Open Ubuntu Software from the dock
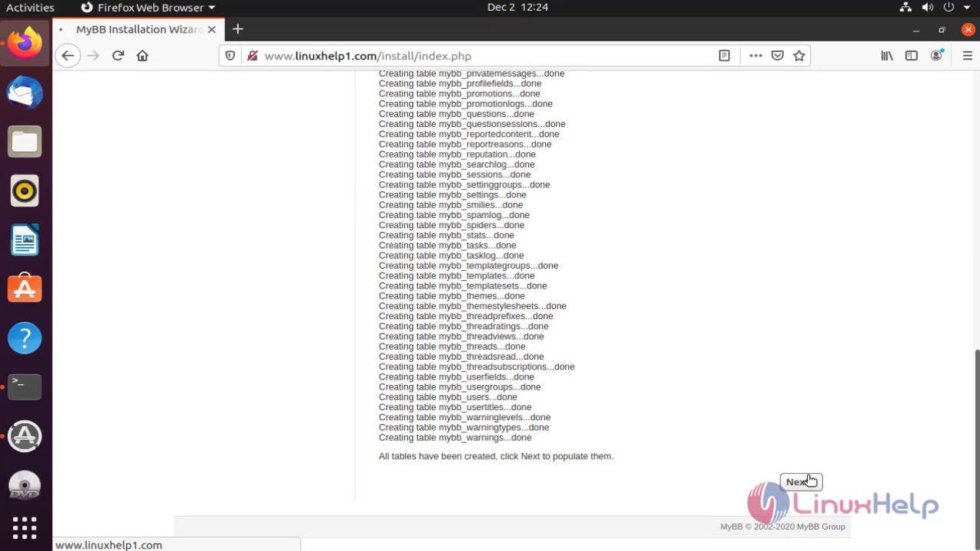Image resolution: width=980 pixels, height=551 pixels. pyautogui.click(x=24, y=289)
